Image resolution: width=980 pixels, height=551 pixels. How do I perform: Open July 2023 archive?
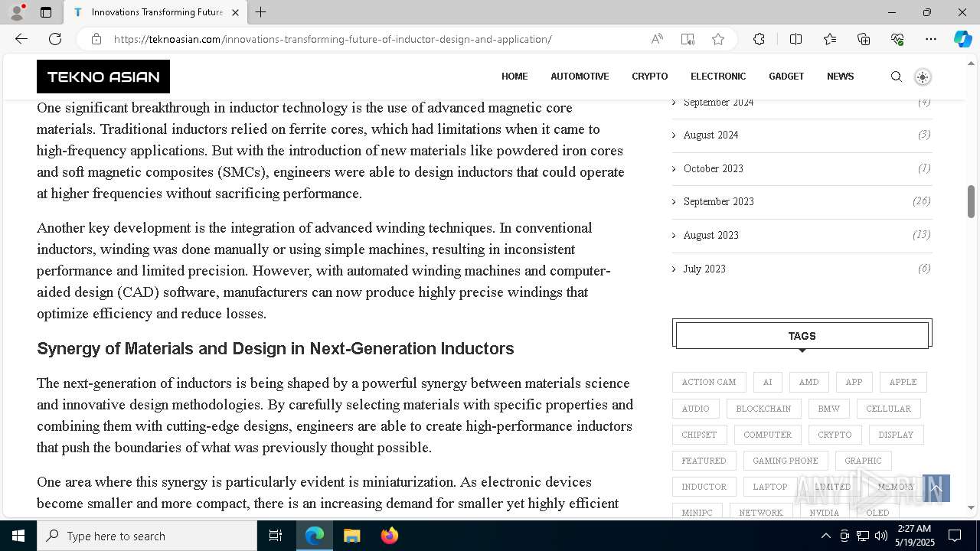[x=704, y=269]
